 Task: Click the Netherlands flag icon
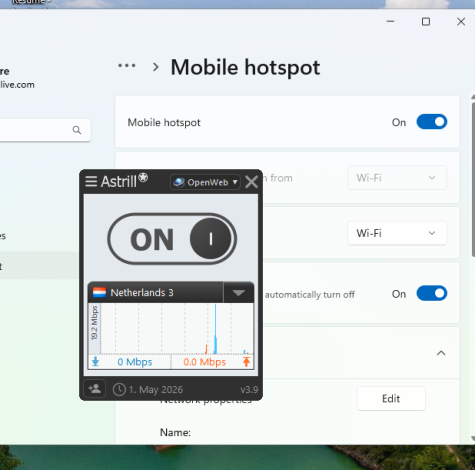[x=99, y=292]
